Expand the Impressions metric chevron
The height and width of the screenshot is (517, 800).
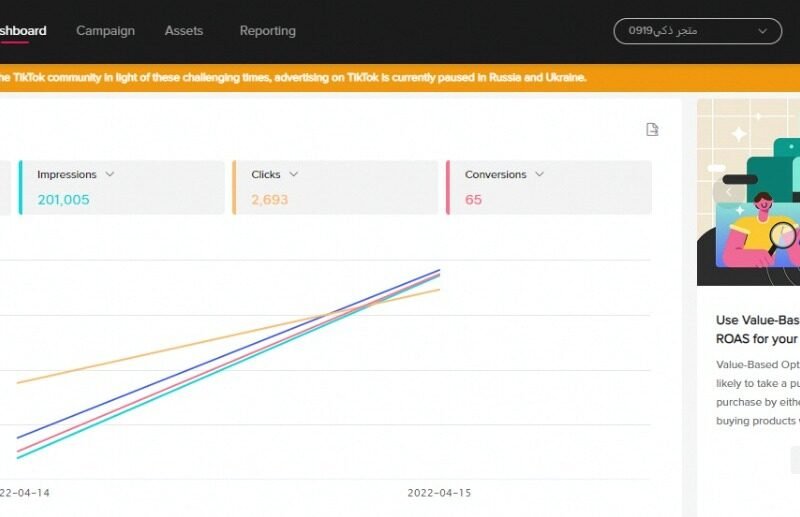110,174
